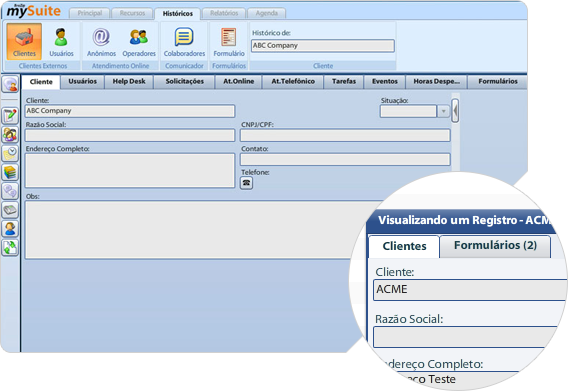
Task: Select Clientes tab in magnified view
Action: [x=404, y=246]
